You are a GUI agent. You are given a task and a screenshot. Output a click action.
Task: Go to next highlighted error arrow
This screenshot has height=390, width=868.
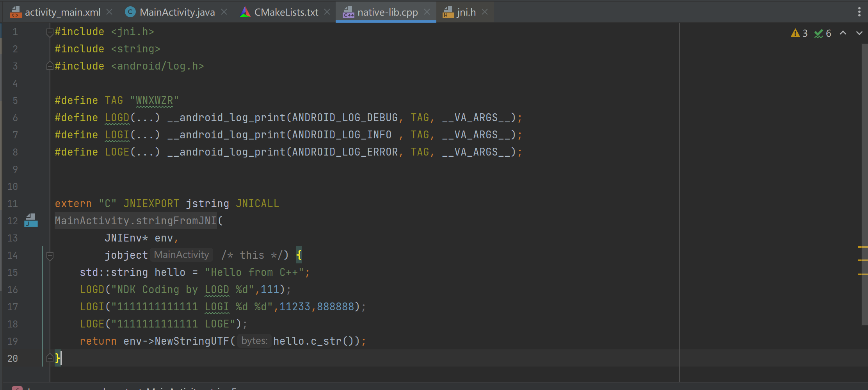click(859, 33)
